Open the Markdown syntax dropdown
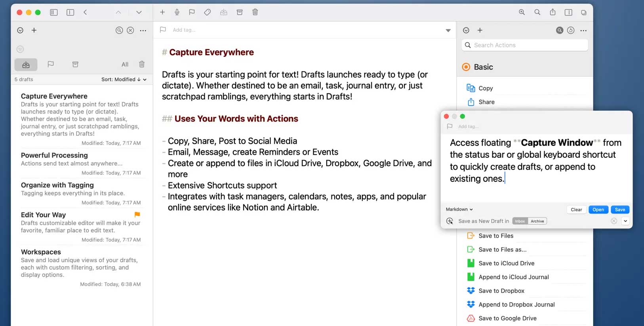The height and width of the screenshot is (326, 644). (x=459, y=209)
